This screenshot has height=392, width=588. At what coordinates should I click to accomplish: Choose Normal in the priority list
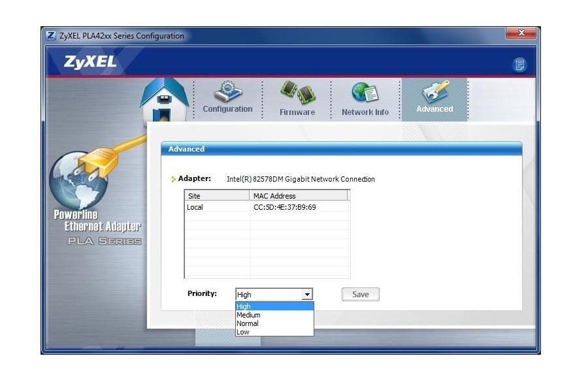[x=274, y=323]
